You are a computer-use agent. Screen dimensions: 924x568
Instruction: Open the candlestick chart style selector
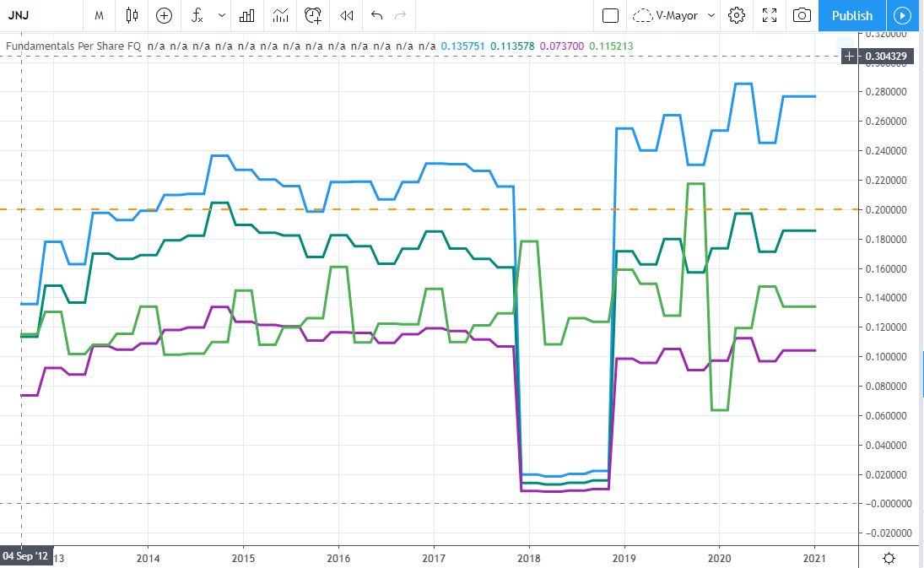pos(131,15)
